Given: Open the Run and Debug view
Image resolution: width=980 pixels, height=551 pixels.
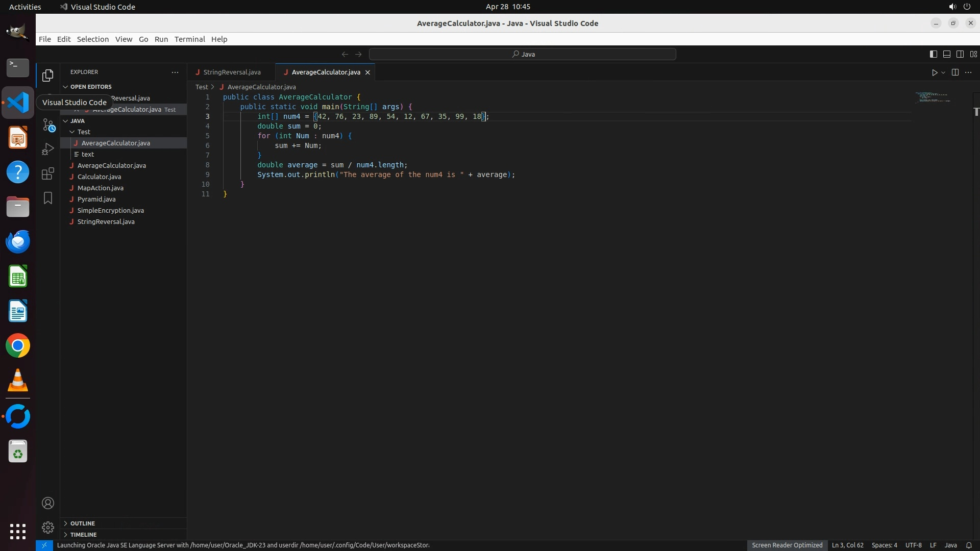Looking at the screenshot, I should (x=48, y=149).
